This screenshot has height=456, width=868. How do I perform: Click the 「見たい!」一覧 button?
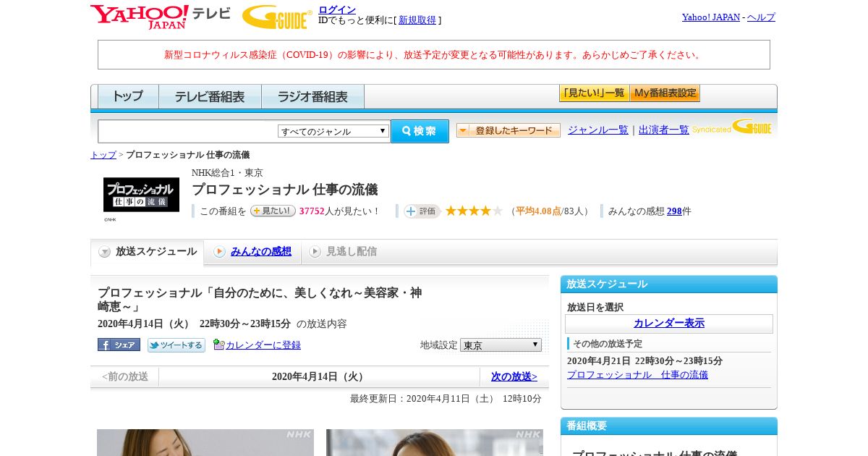point(594,93)
